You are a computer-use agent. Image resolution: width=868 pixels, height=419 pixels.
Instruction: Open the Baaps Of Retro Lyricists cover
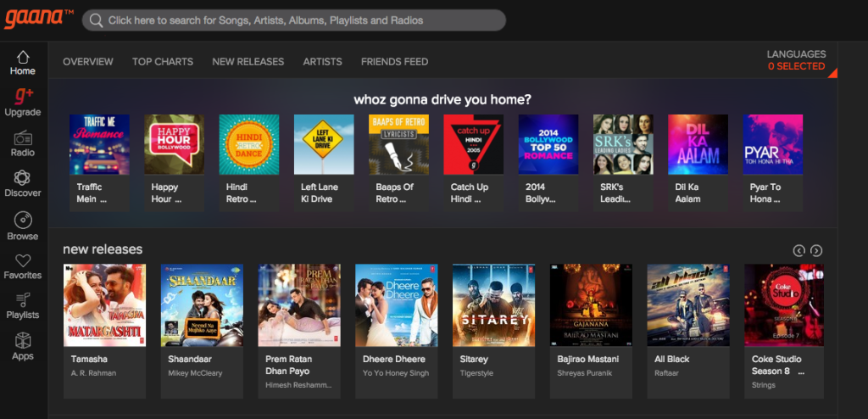pyautogui.click(x=398, y=145)
